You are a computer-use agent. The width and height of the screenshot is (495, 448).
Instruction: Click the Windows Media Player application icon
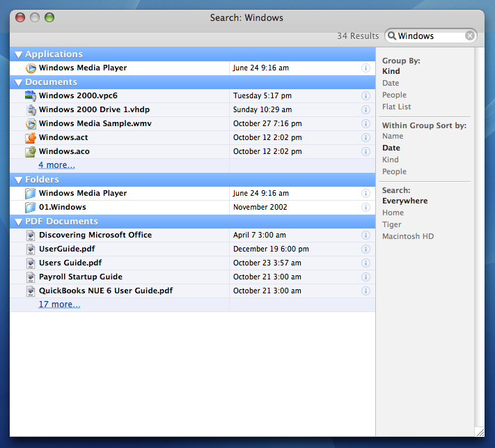pos(31,68)
